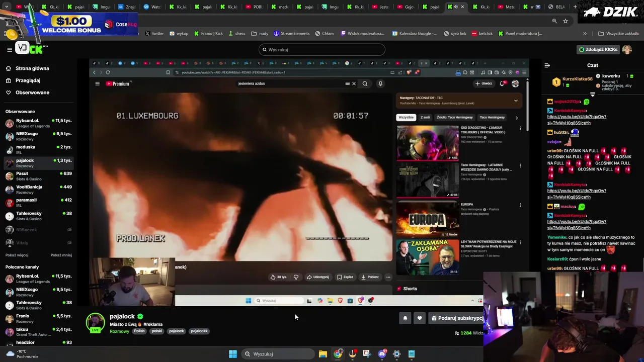Image resolution: width=644 pixels, height=362 pixels.
Task: Toggle notification bell for pajalock
Action: pos(405,318)
